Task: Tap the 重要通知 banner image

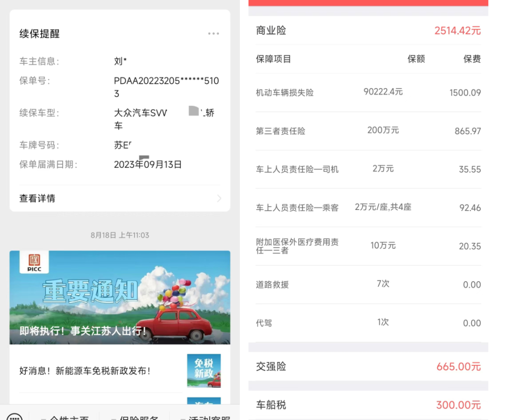Action: click(120, 297)
